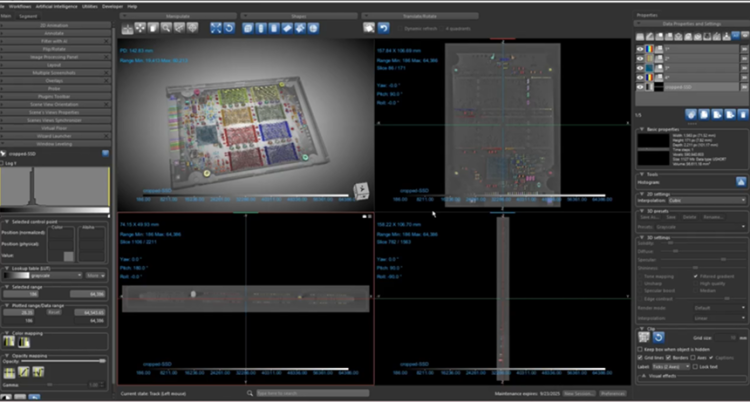Image resolution: width=750 pixels, height=402 pixels.
Task: Select the blue cylinder shape icon
Action: pyautogui.click(x=261, y=28)
